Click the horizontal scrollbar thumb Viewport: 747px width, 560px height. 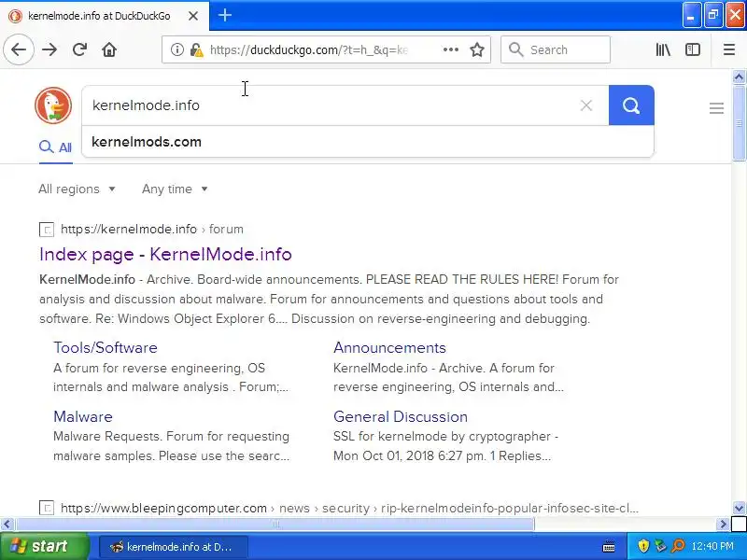pos(275,525)
